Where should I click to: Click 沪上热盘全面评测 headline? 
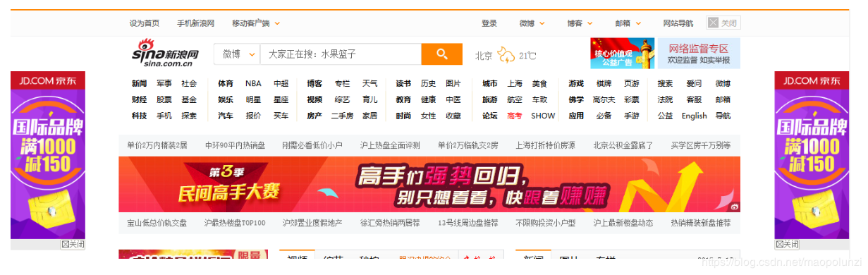(390, 145)
